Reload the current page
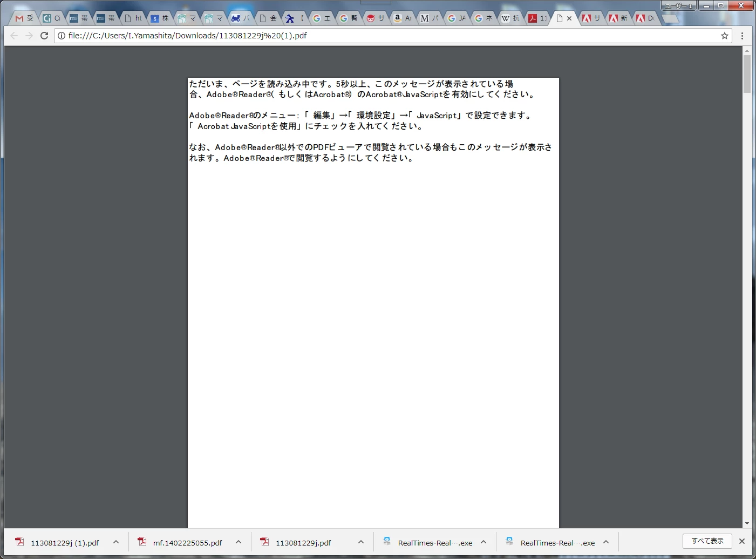 (44, 36)
